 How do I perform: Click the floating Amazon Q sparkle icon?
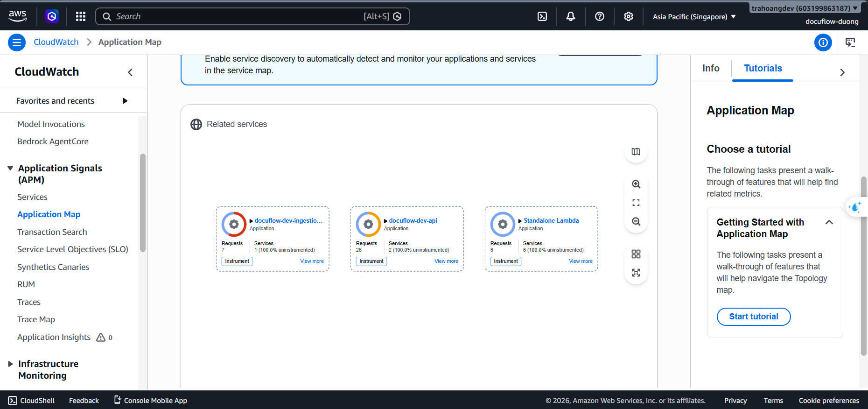[855, 206]
